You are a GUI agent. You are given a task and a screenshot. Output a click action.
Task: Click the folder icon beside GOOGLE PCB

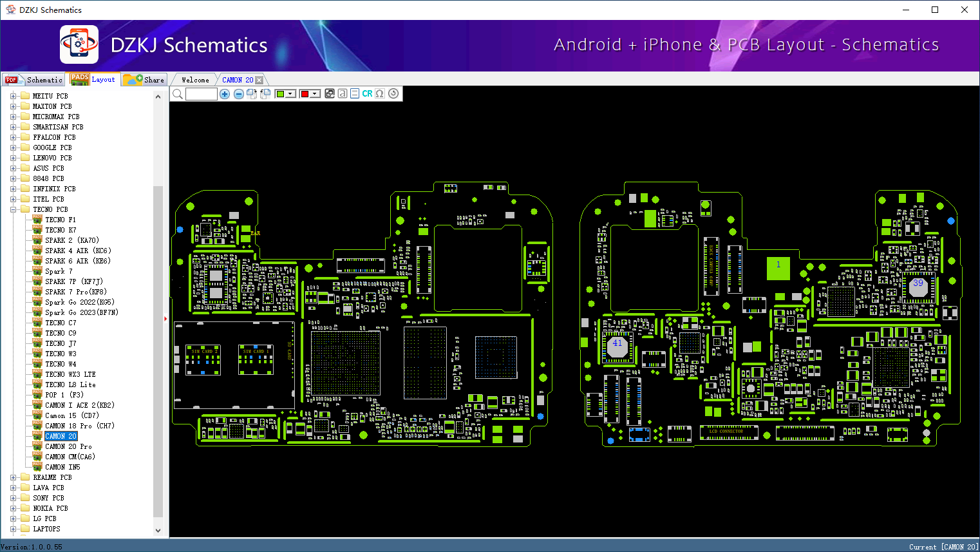tap(25, 148)
